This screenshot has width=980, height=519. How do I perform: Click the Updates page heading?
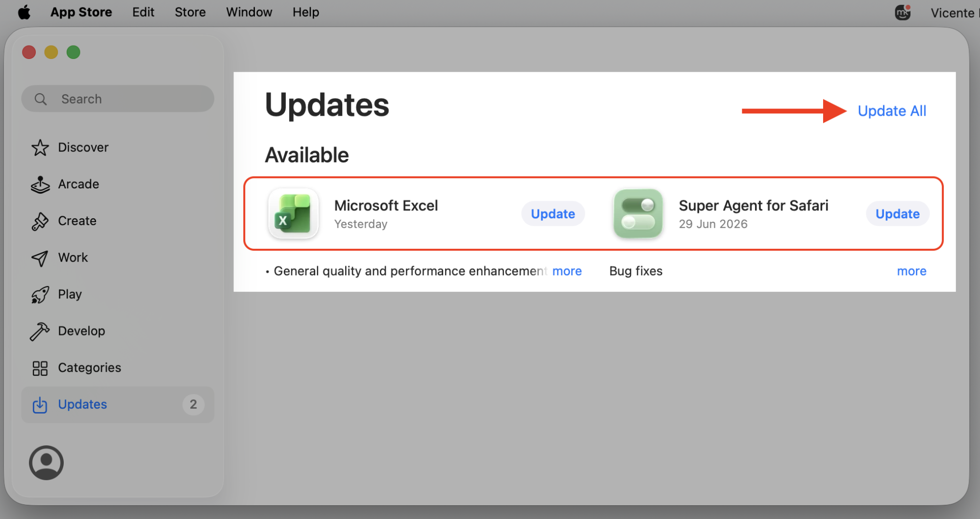click(x=327, y=105)
